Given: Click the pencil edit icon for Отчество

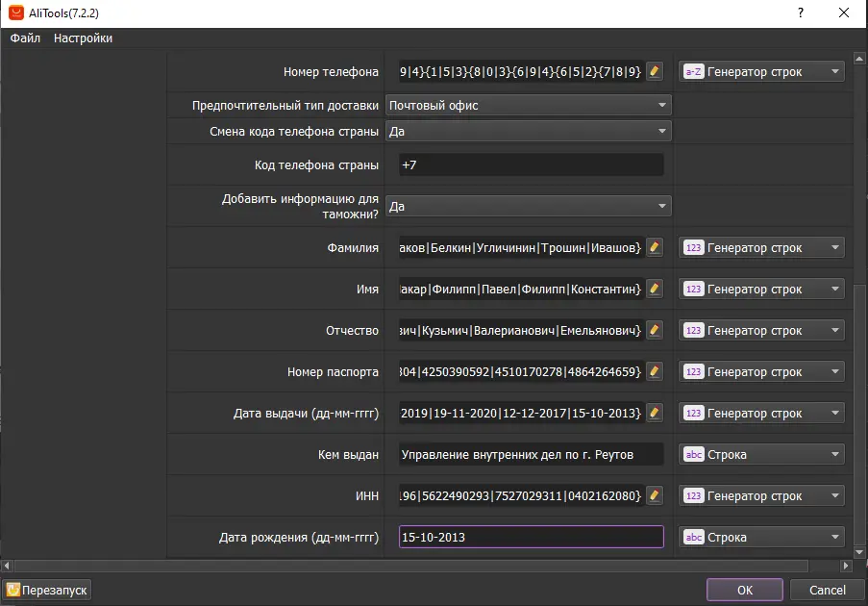Looking at the screenshot, I should (x=655, y=330).
